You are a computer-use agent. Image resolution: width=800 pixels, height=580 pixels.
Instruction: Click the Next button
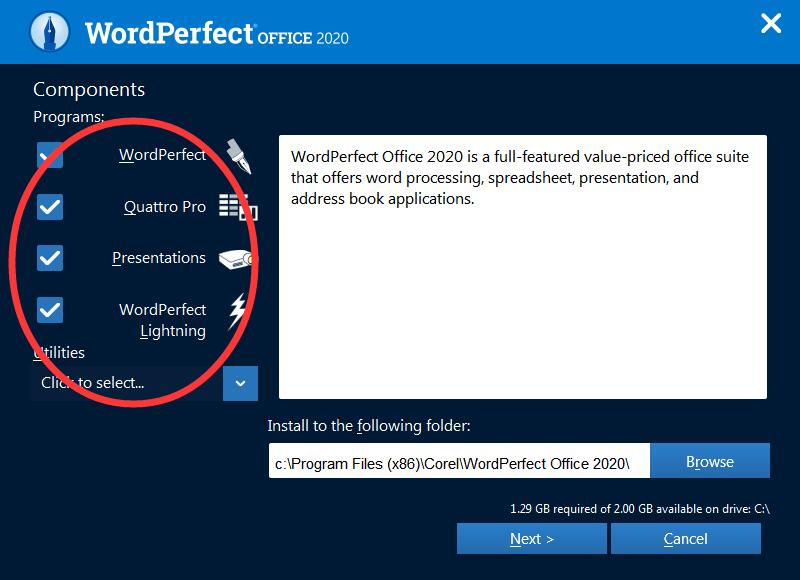click(x=532, y=539)
